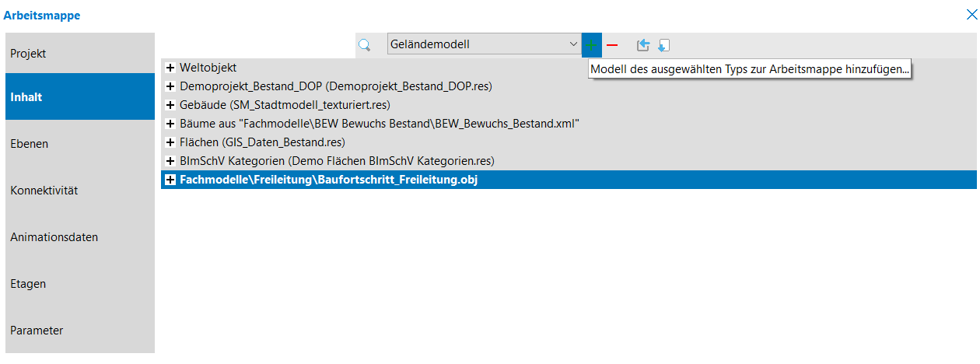Expand the Demoprojekt_Bestand_DOP node

tap(170, 86)
